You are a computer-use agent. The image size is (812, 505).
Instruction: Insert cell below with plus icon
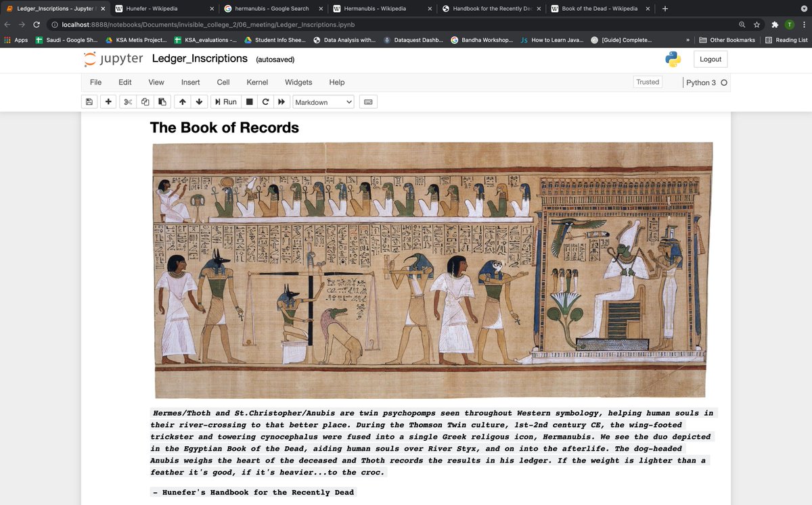click(108, 102)
